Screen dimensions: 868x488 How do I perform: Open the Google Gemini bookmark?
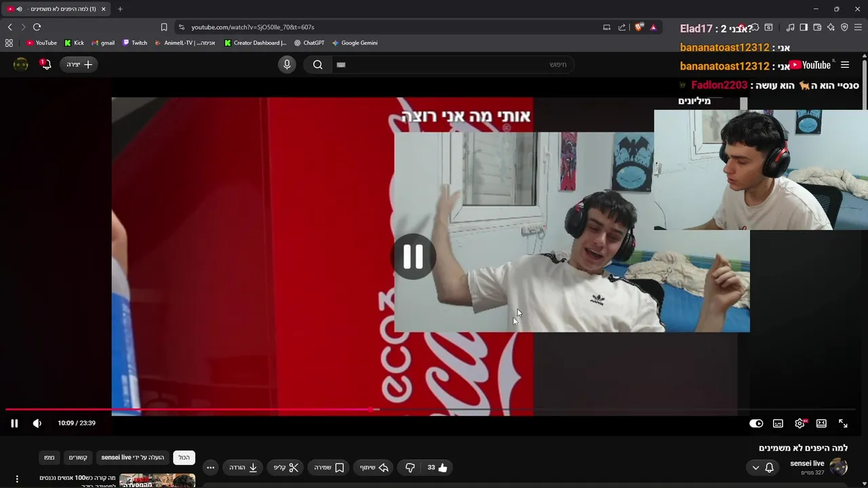[355, 43]
